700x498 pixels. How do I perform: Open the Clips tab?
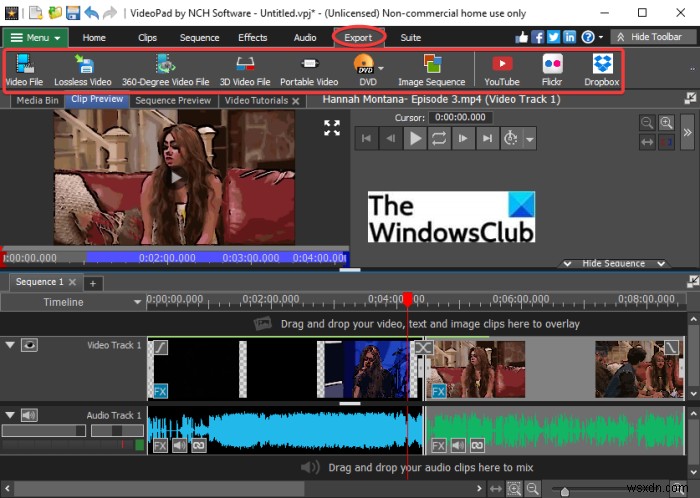(x=147, y=37)
